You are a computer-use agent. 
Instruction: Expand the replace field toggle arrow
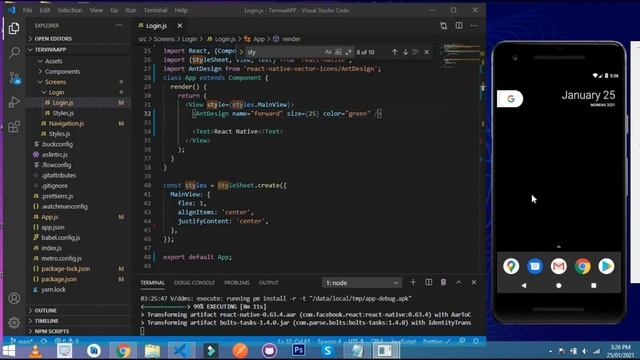[241, 52]
